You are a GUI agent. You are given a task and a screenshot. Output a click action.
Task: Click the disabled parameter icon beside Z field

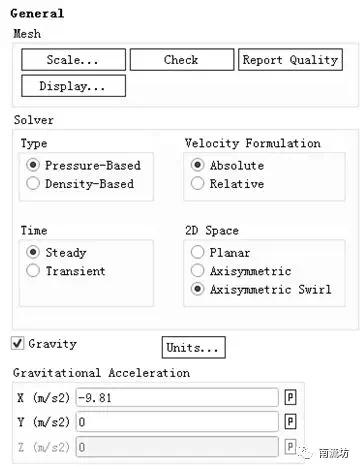290,447
